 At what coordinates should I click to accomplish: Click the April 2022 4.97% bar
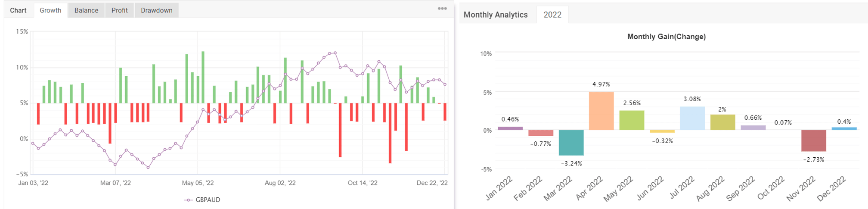(601, 111)
